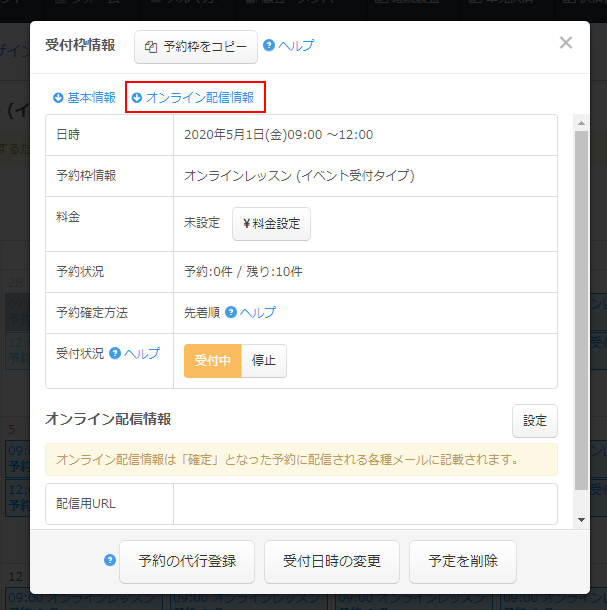Click the 予約の代行登録 button
Screen dimensions: 607x610
(x=187, y=561)
